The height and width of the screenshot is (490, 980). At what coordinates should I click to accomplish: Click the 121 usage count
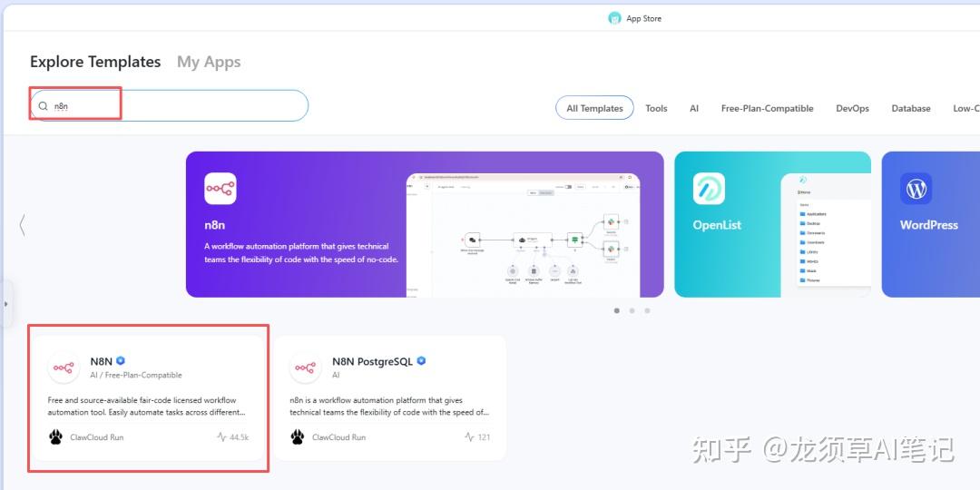pyautogui.click(x=484, y=437)
